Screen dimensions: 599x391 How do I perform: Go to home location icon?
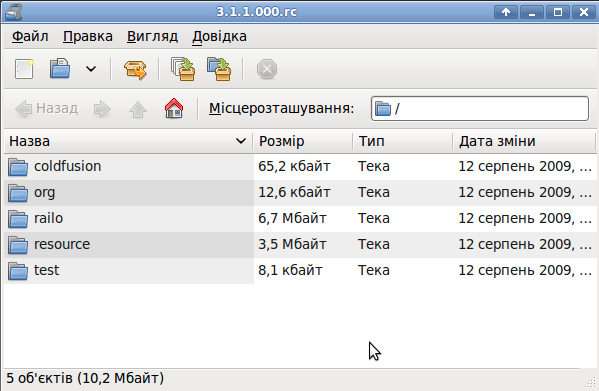[x=174, y=109]
